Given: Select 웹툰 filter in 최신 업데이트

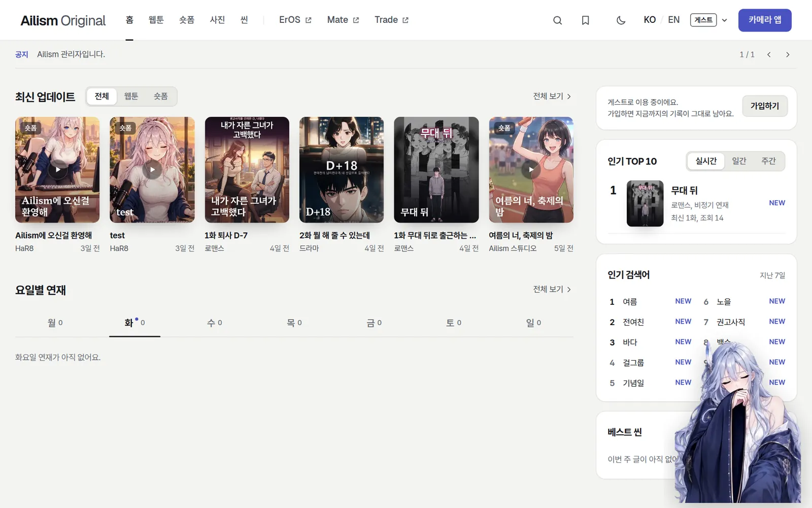Looking at the screenshot, I should (131, 96).
